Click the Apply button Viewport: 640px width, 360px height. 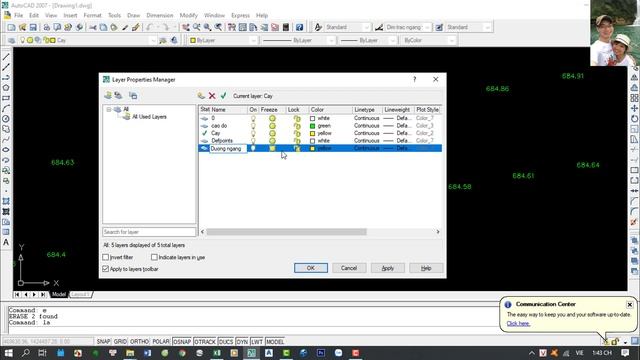388,268
